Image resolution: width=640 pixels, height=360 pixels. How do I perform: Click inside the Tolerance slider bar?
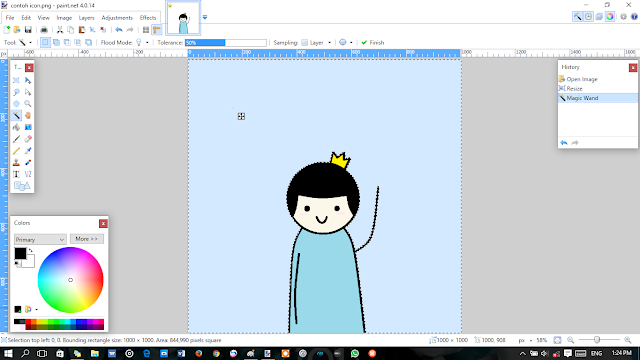pos(226,42)
